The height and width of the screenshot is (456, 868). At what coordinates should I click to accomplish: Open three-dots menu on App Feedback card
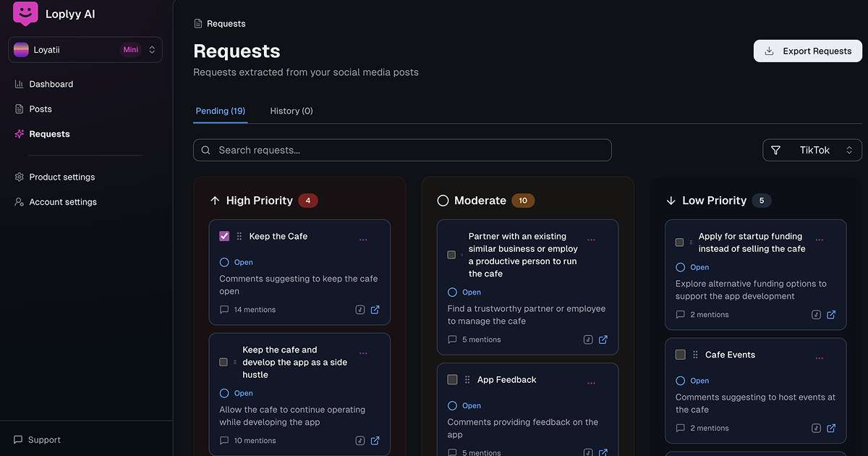pos(591,383)
